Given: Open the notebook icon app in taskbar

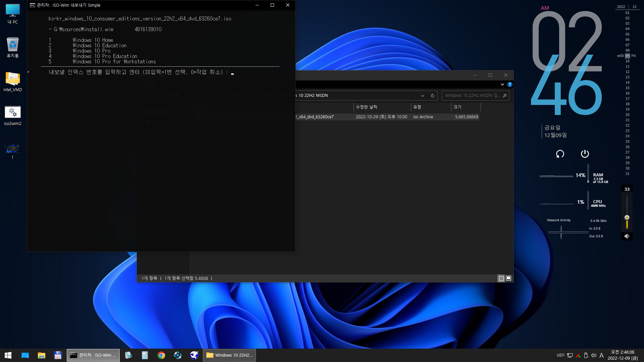Looking at the screenshot, I should tap(128, 355).
